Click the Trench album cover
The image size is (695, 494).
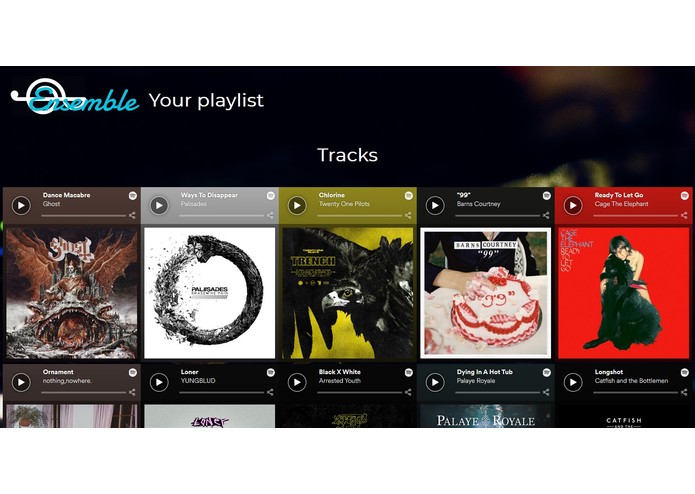348,293
